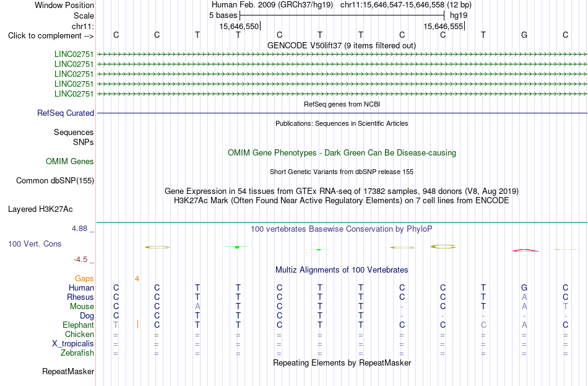Viewport: 588px width, 386px height.
Task: Click the "Elephant" alignment species label
Action: tap(78, 325)
